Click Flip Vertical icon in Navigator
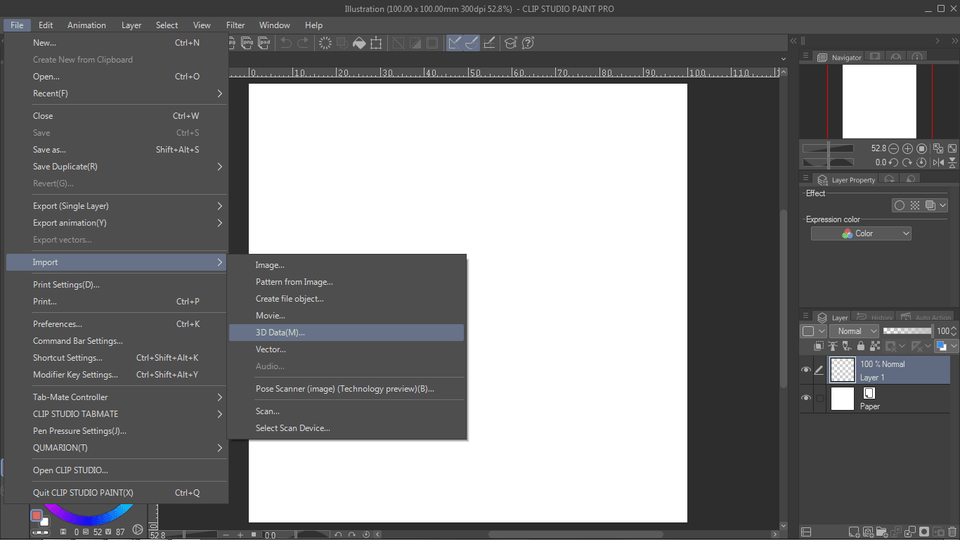 pos(952,162)
